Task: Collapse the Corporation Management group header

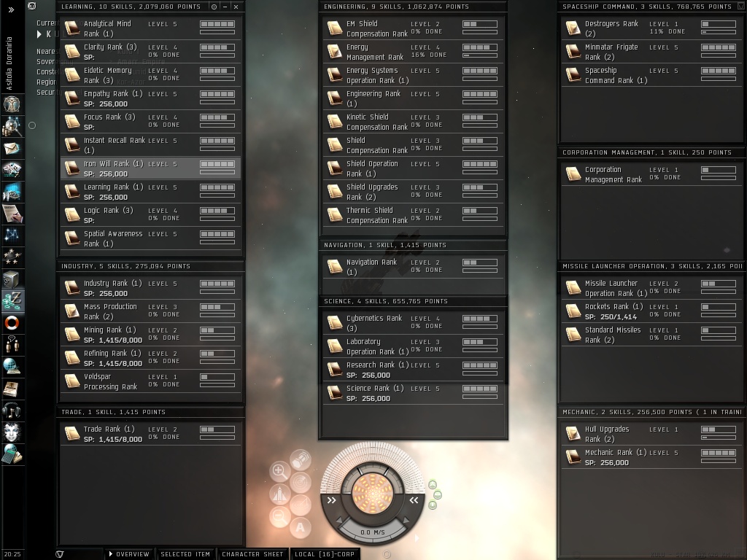Action: (652, 152)
